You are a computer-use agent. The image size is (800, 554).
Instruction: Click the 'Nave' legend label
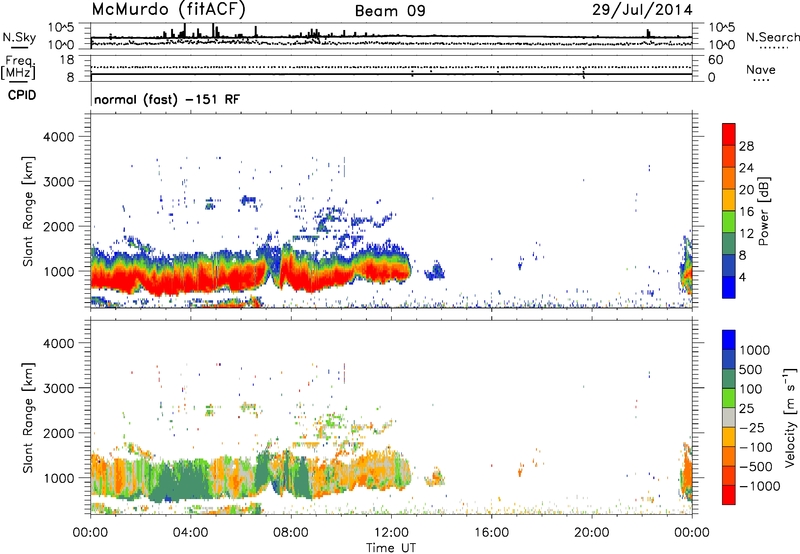pos(761,69)
